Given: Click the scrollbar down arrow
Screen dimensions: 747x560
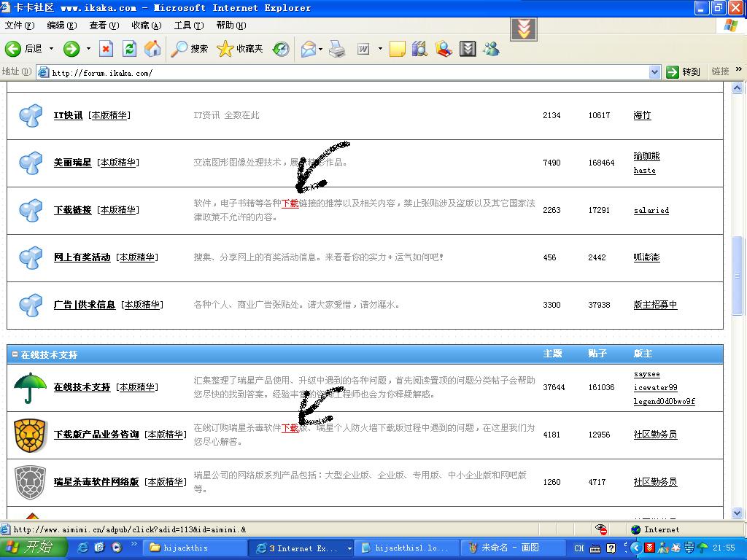Looking at the screenshot, I should tap(737, 513).
